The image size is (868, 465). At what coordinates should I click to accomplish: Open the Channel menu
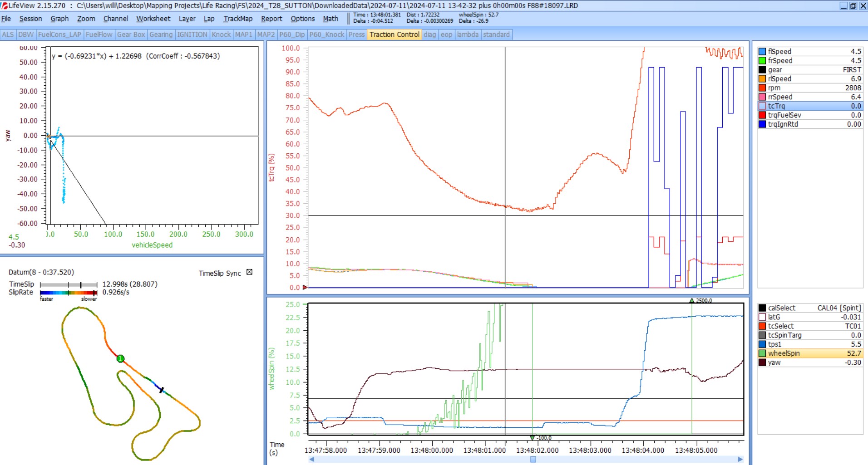115,19
